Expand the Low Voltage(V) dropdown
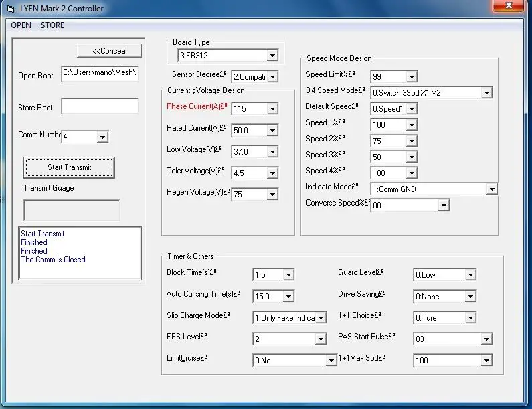This screenshot has height=409, width=532. pyautogui.click(x=272, y=152)
